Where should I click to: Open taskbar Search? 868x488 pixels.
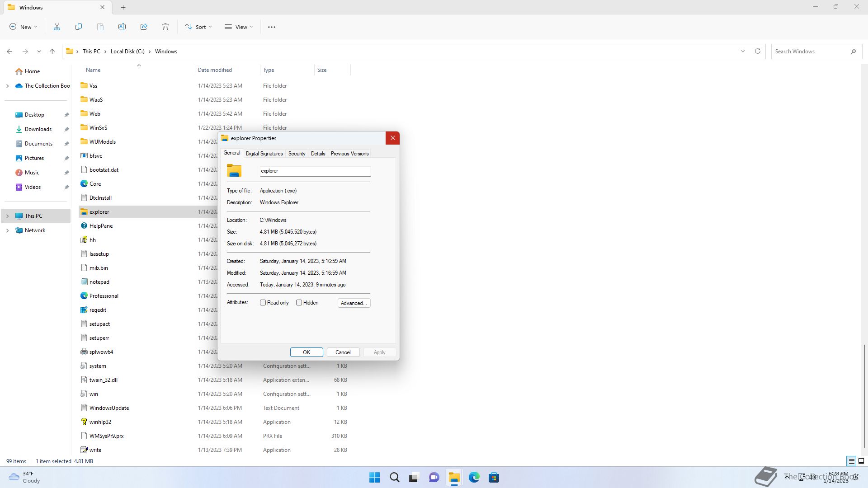395,478
